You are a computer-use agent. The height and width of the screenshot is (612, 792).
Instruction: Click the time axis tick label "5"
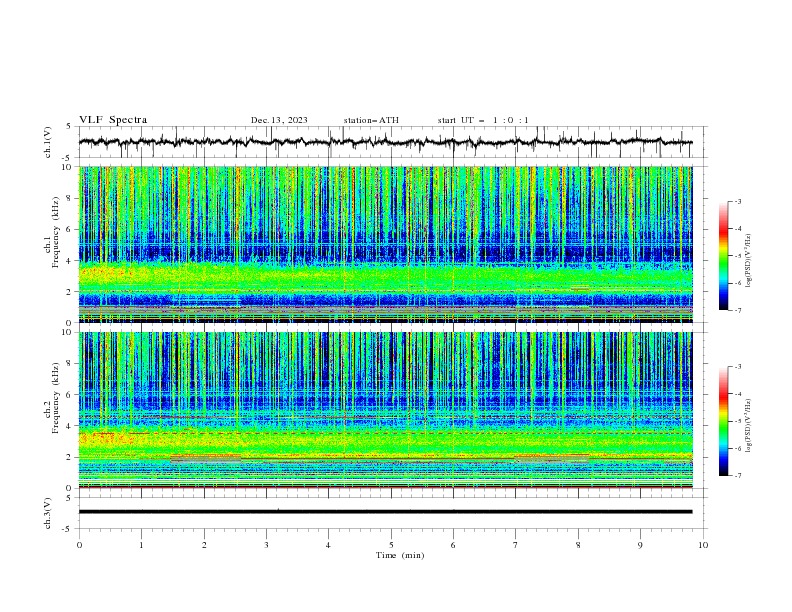[x=391, y=545]
